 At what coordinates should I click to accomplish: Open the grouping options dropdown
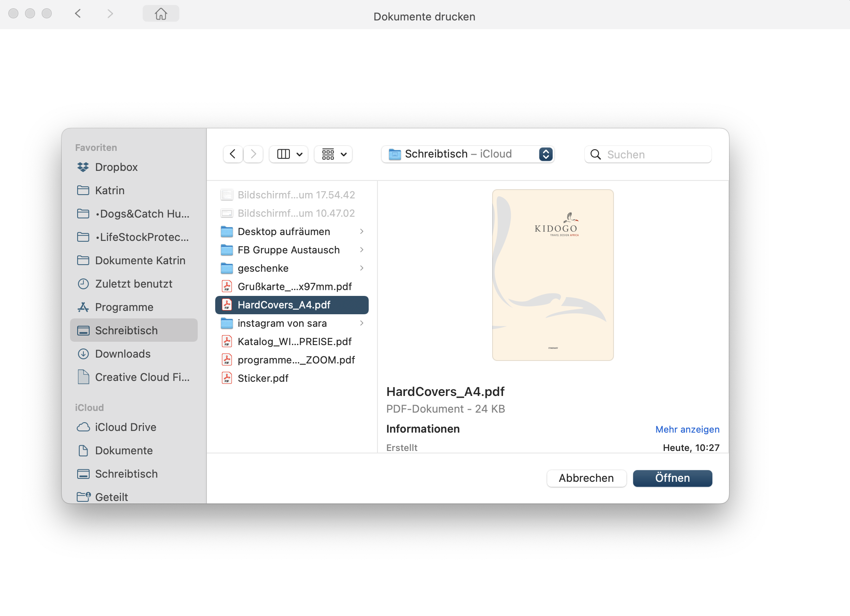(x=334, y=154)
